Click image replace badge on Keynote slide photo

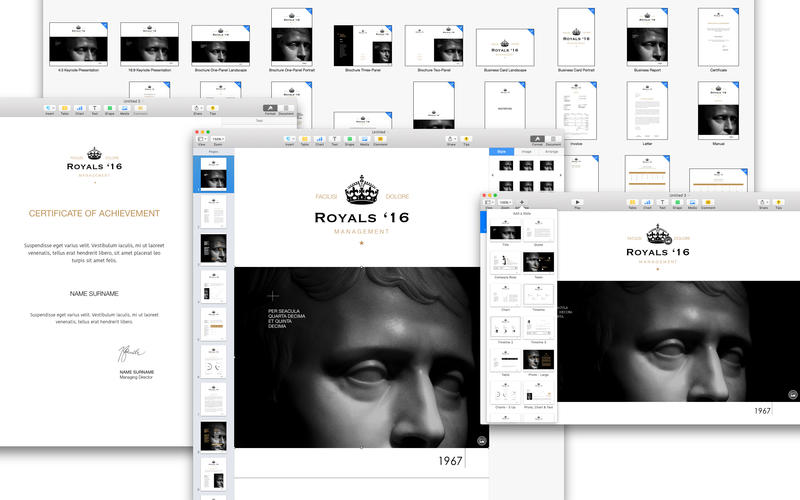point(793,394)
